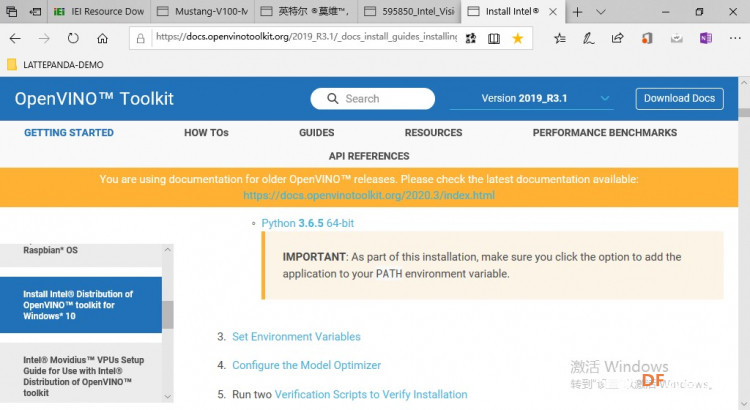Viewport: 750px width, 410px height.
Task: Click the Download Docs button
Action: coord(679,99)
